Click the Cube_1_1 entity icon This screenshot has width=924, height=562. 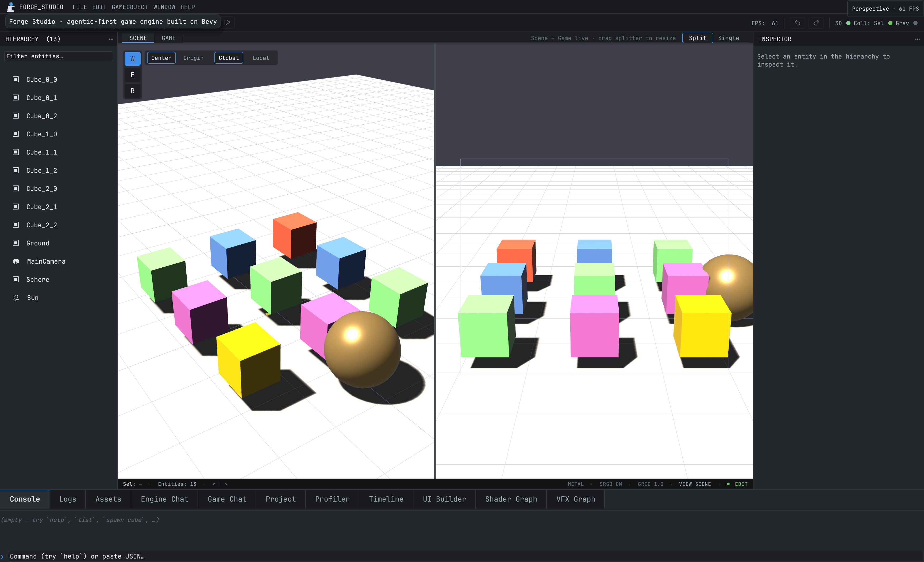[16, 152]
